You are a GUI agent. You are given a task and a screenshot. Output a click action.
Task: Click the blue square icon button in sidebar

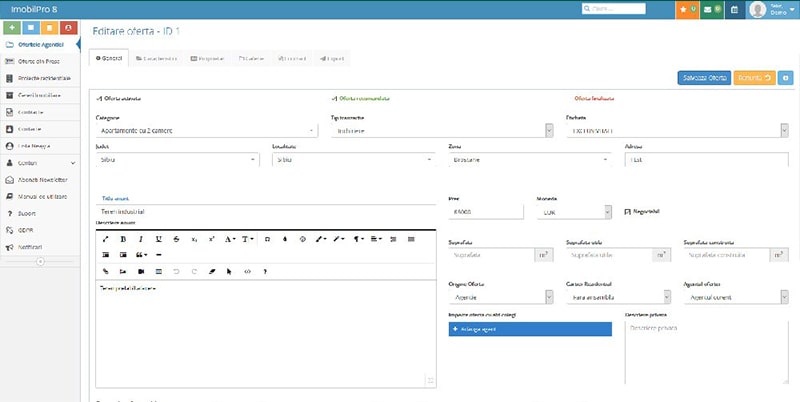31,28
